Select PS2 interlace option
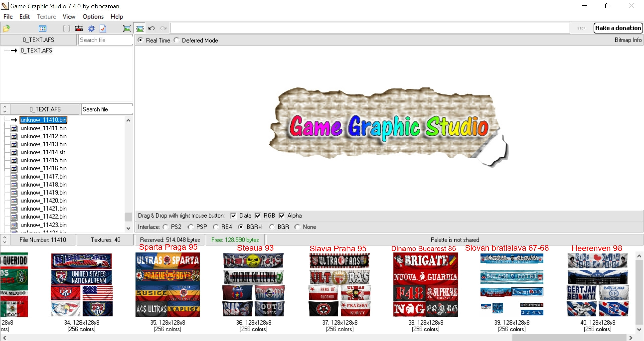This screenshot has height=341, width=644. pos(165,227)
